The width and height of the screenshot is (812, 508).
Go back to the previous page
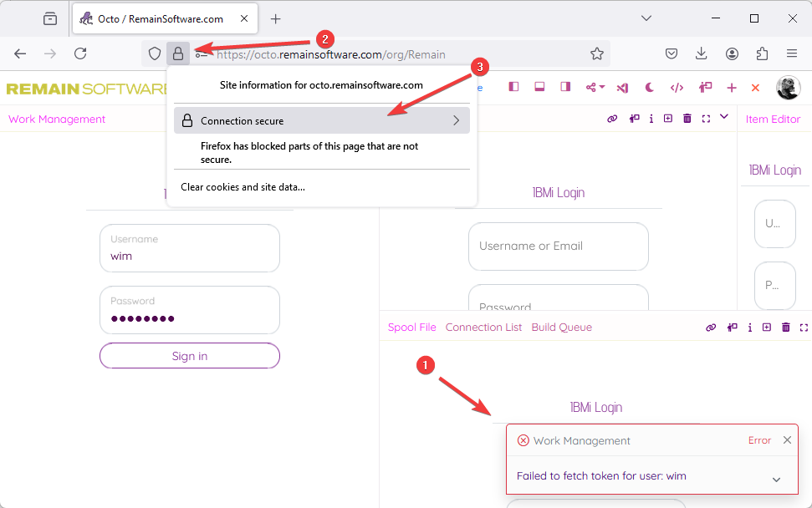point(20,53)
